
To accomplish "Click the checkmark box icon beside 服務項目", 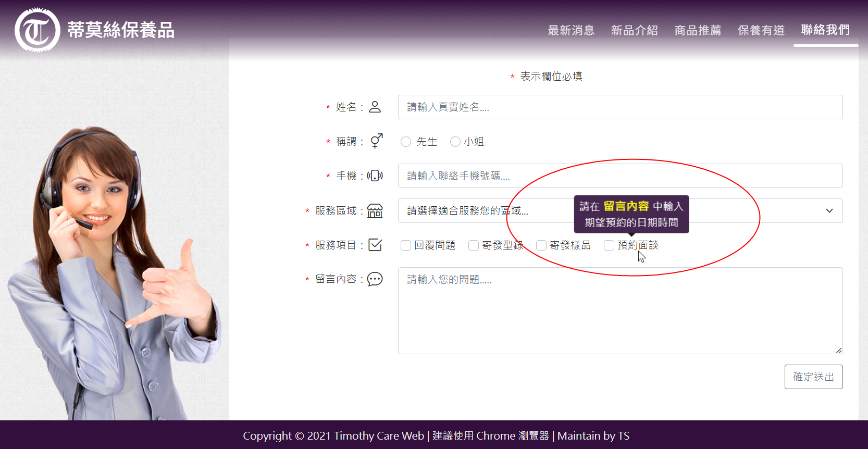I will pos(375,245).
